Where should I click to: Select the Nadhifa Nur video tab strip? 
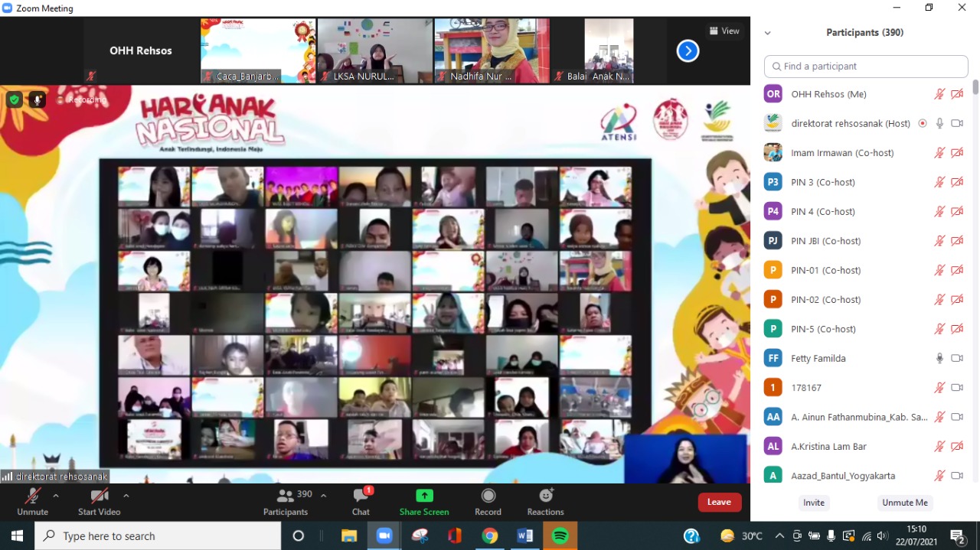(491, 50)
